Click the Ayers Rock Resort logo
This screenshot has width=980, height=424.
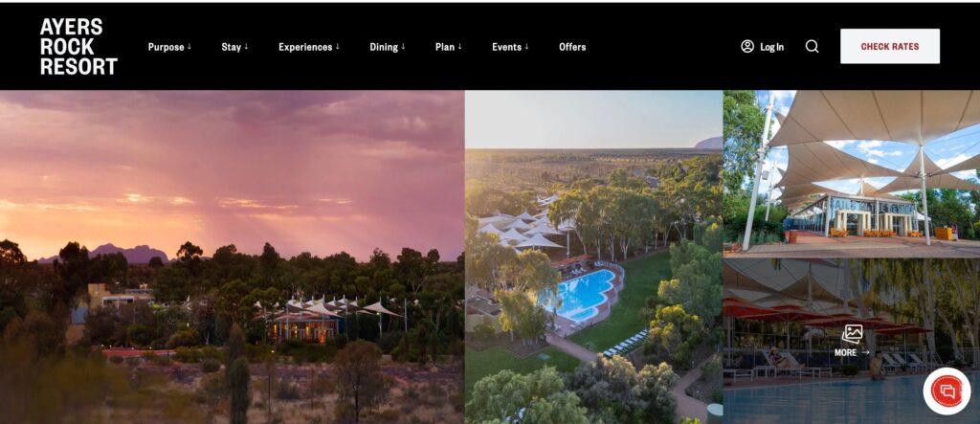click(x=78, y=46)
